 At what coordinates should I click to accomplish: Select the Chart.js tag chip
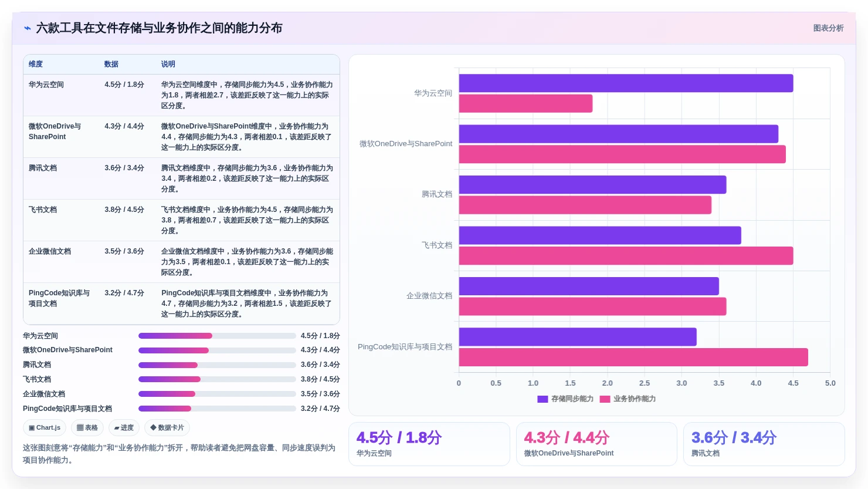point(45,428)
